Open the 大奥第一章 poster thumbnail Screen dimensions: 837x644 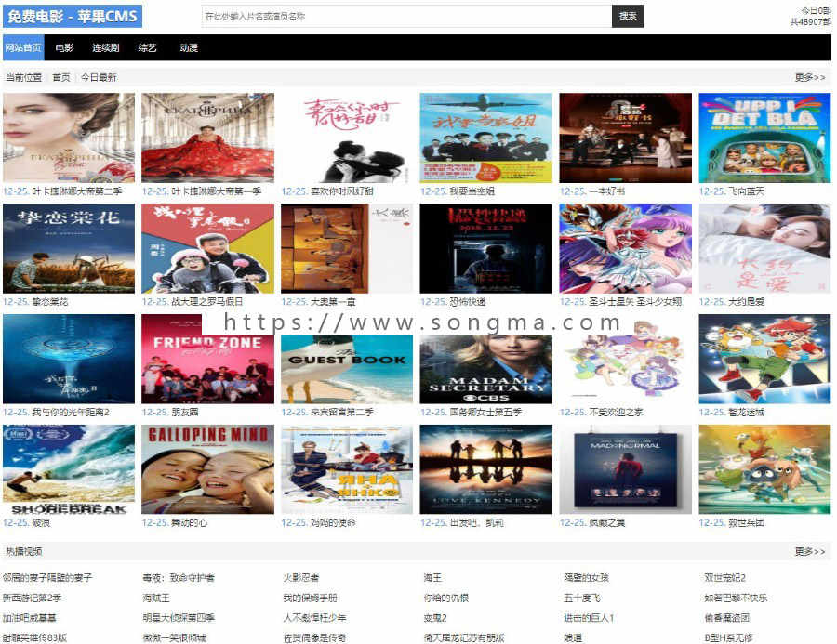click(x=347, y=249)
